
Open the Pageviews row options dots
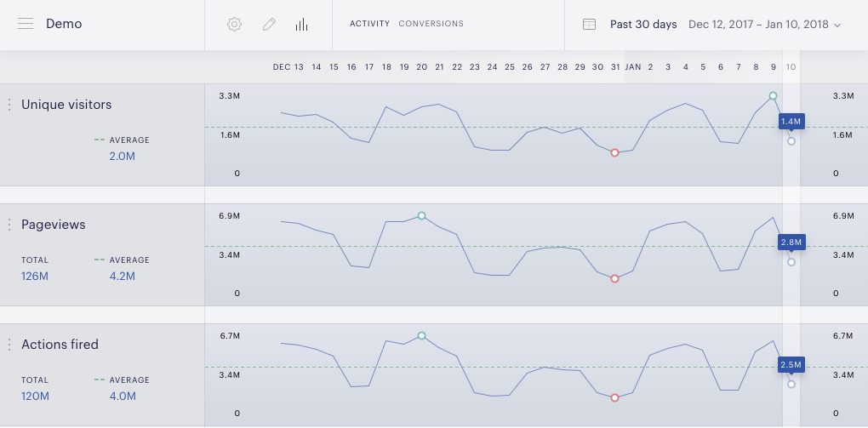9,225
